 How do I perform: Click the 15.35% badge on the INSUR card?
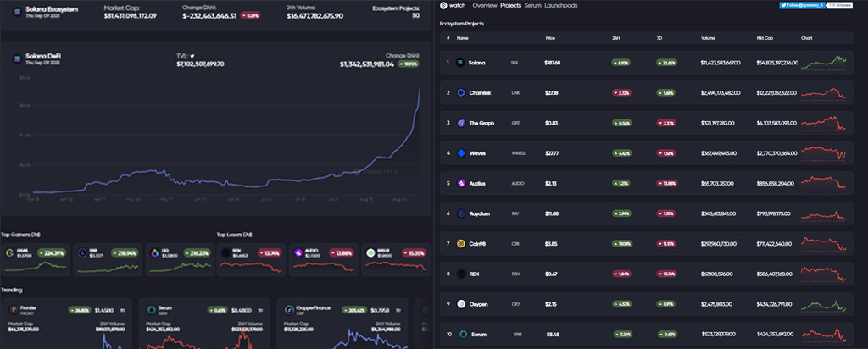click(413, 252)
